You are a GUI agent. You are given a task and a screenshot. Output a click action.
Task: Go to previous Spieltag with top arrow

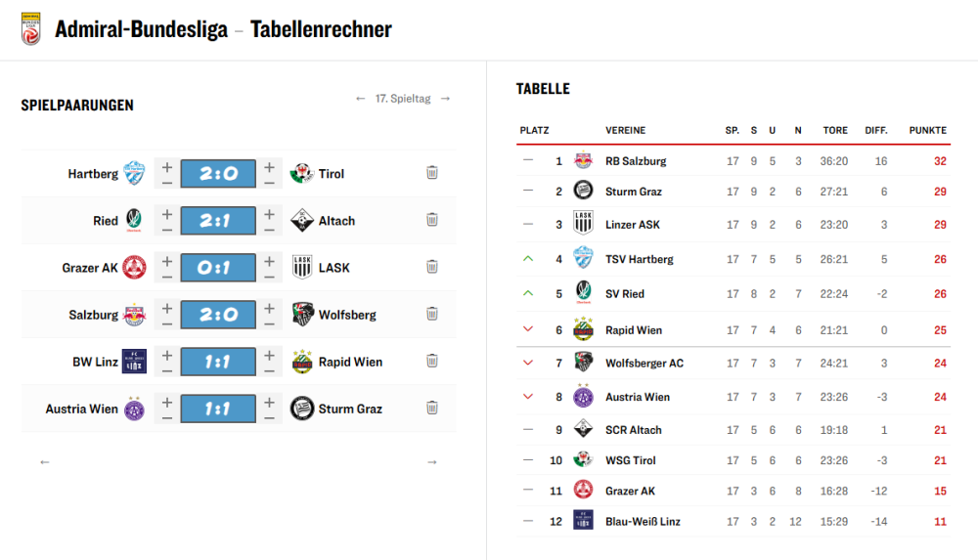tap(361, 99)
